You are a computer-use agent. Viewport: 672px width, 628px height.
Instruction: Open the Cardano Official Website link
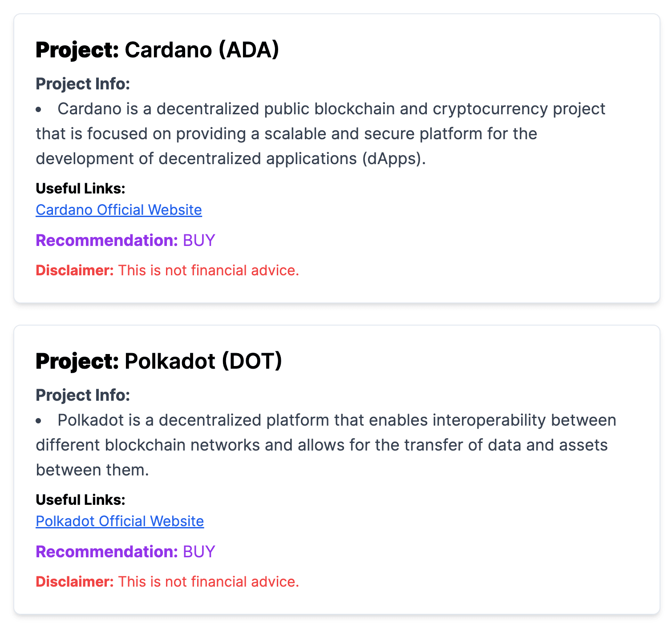(119, 210)
